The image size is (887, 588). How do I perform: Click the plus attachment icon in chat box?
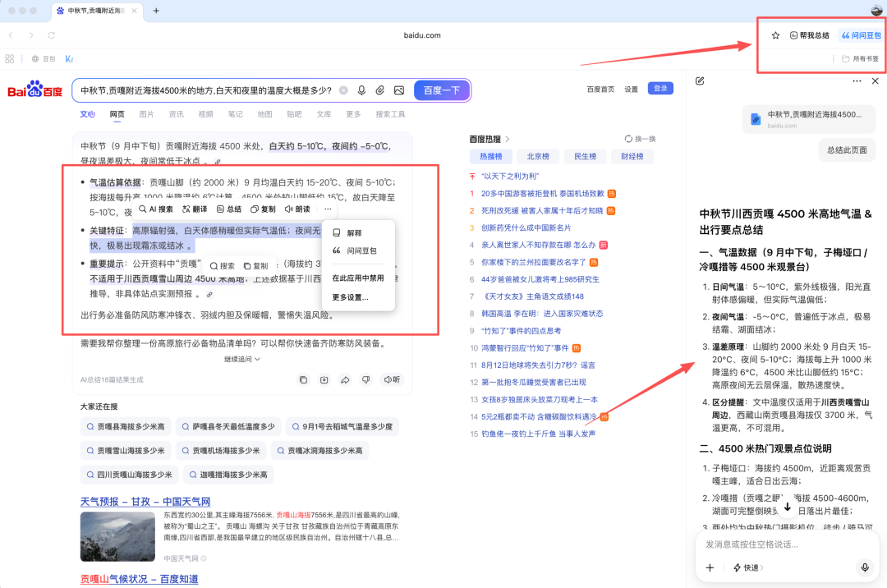tap(710, 567)
